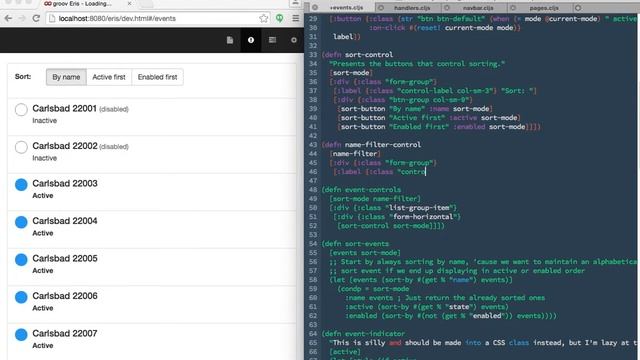Click '(disabled)' next to Carlsbad 22001
Screen dimensions: 640x360
pyautogui.click(x=114, y=109)
